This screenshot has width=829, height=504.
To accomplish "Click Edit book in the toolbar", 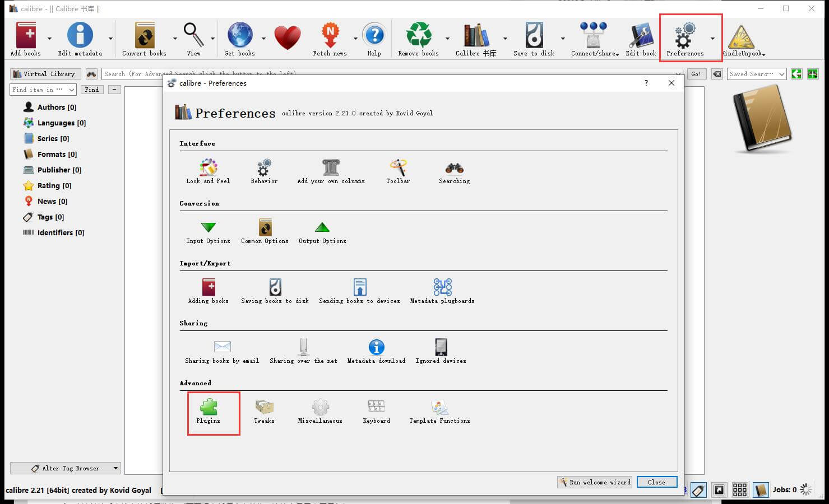I will 641,38.
